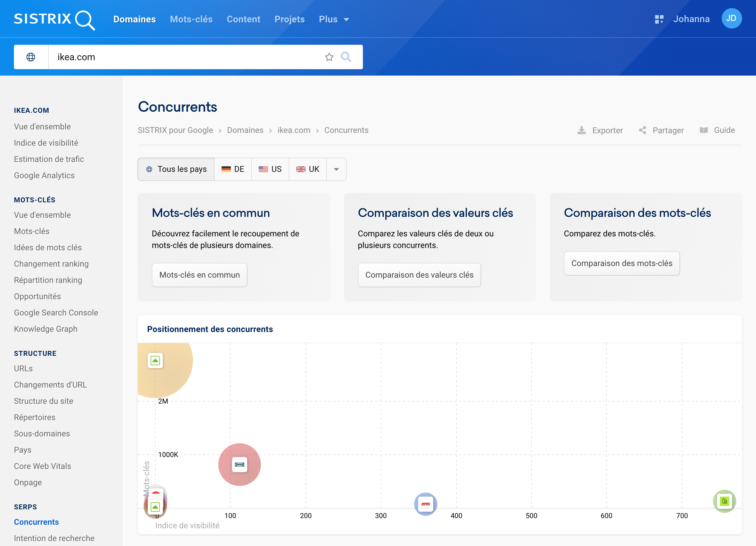The width and height of the screenshot is (756, 546).
Task: Click the Guide book icon
Action: coord(704,130)
